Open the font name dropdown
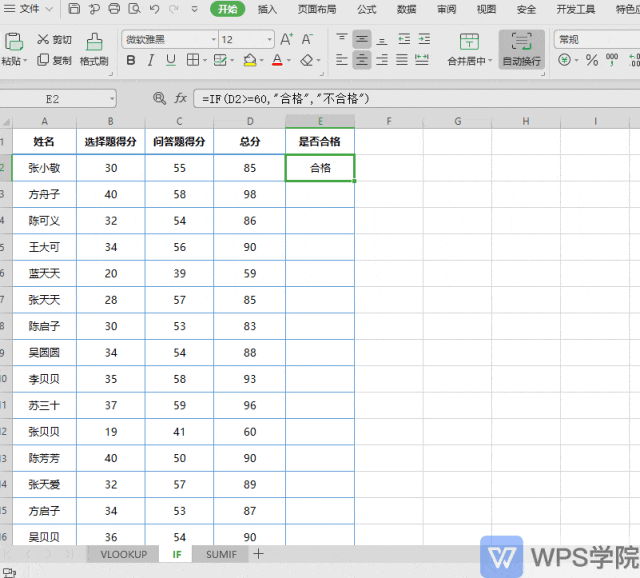This screenshot has height=578, width=640. coord(213,40)
